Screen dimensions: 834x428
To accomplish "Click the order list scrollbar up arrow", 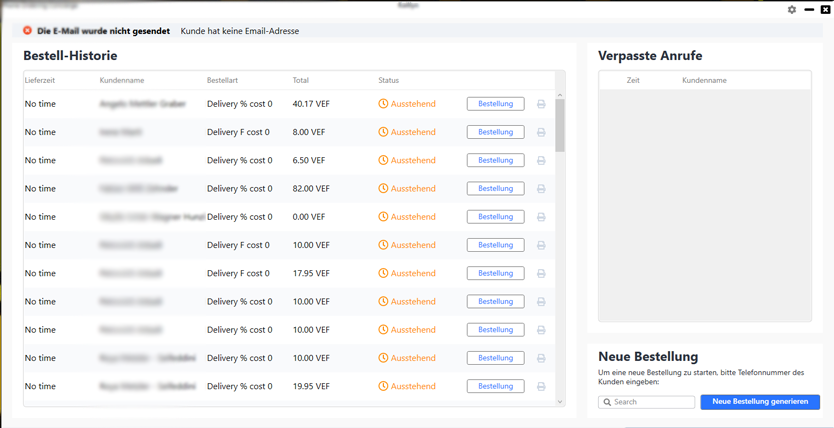I will tap(560, 95).
